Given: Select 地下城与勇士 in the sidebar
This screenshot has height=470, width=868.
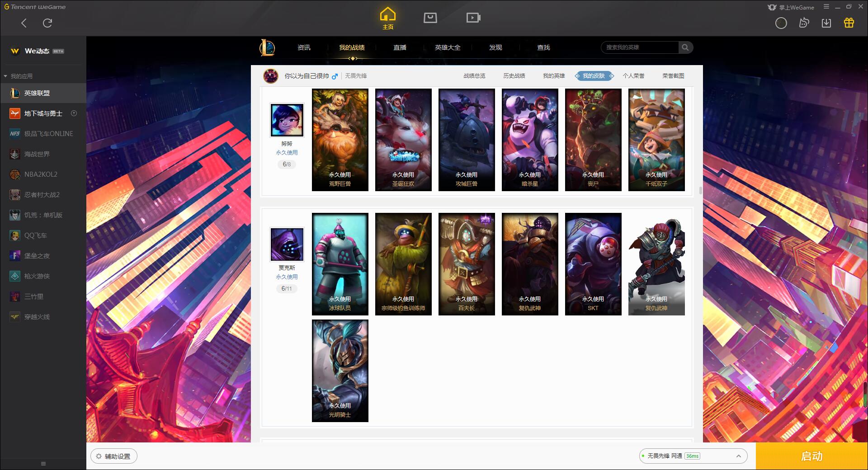Looking at the screenshot, I should click(x=43, y=113).
